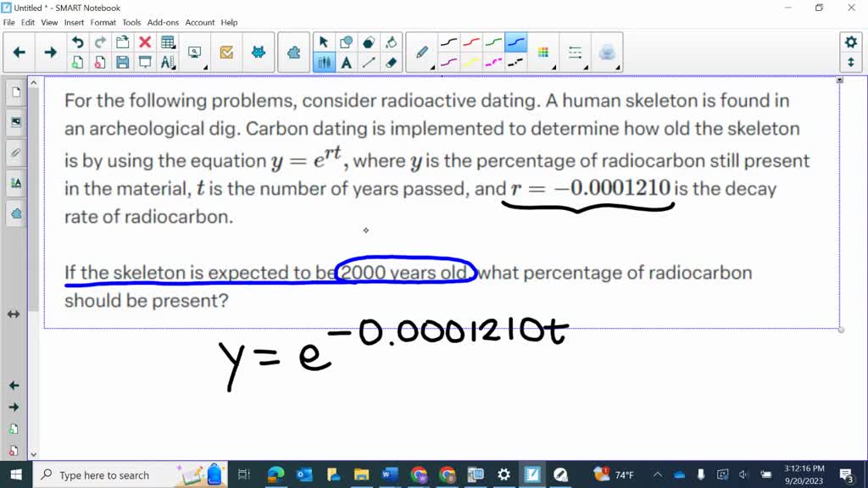Open the line style dropdown
868x488 pixels.
pos(575,51)
